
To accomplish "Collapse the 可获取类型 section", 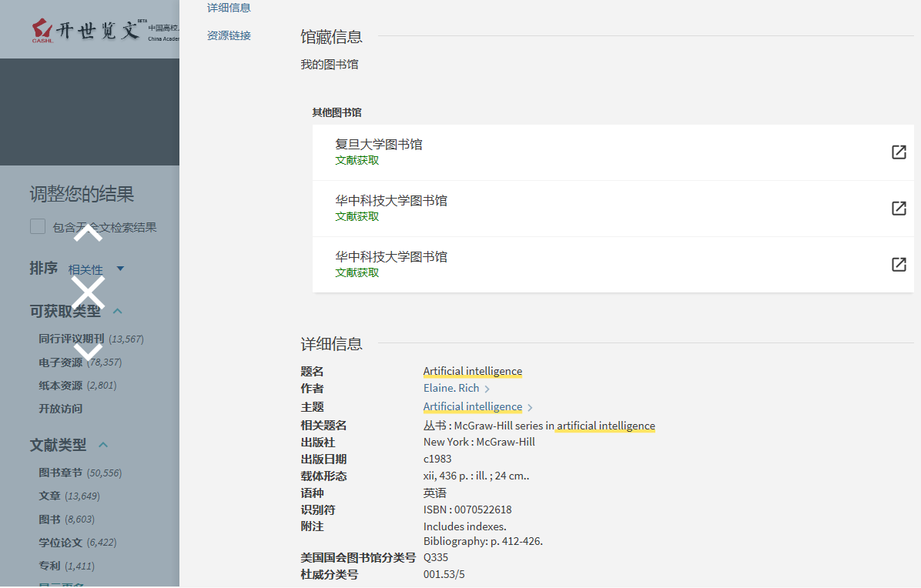I will 118,311.
